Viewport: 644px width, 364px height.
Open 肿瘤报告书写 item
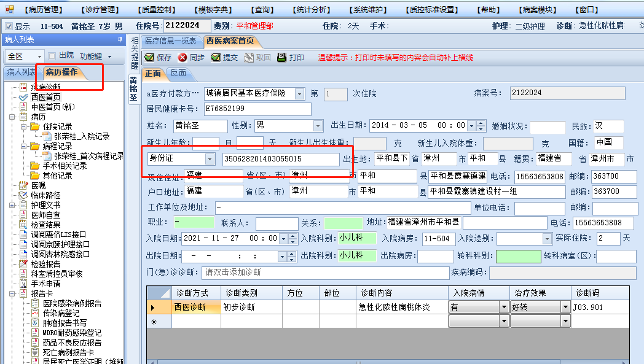pos(65,323)
